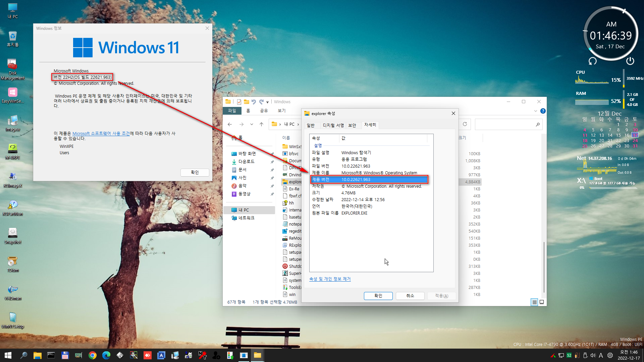This screenshot has height=362, width=644.
Task: Click the power icon on the clock widget
Action: 630,61
